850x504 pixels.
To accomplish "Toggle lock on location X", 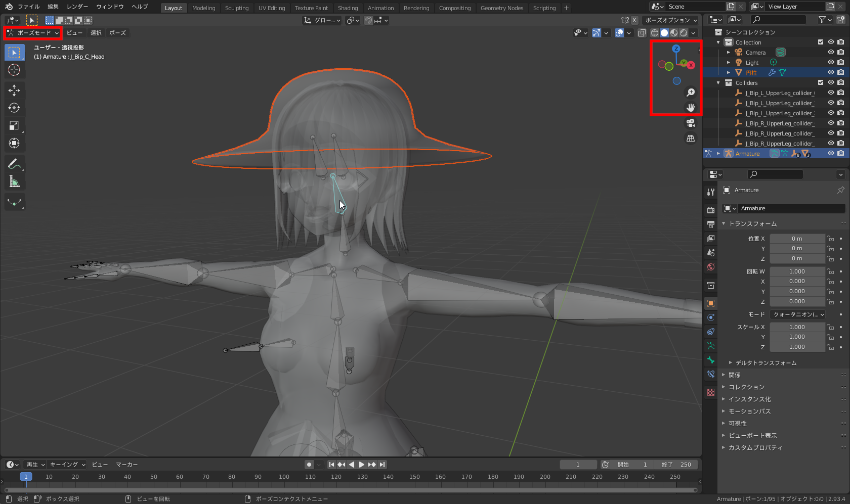I will click(x=830, y=239).
